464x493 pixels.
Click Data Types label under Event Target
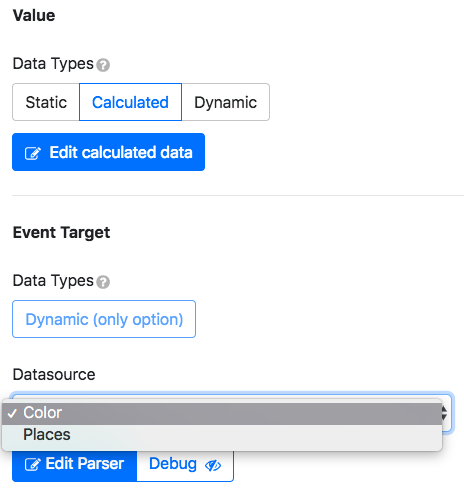tap(53, 281)
